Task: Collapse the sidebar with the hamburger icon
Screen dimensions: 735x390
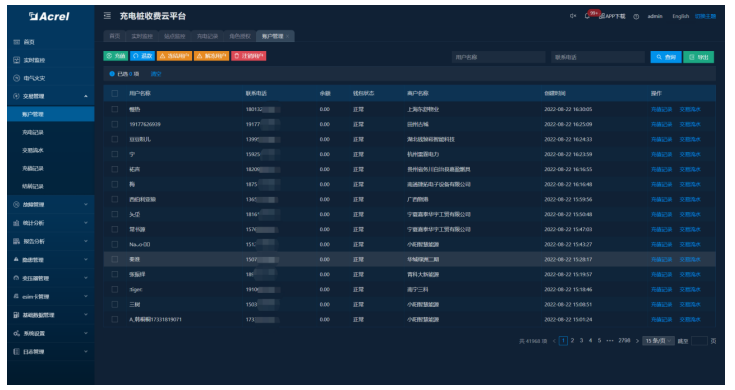Action: [x=107, y=16]
